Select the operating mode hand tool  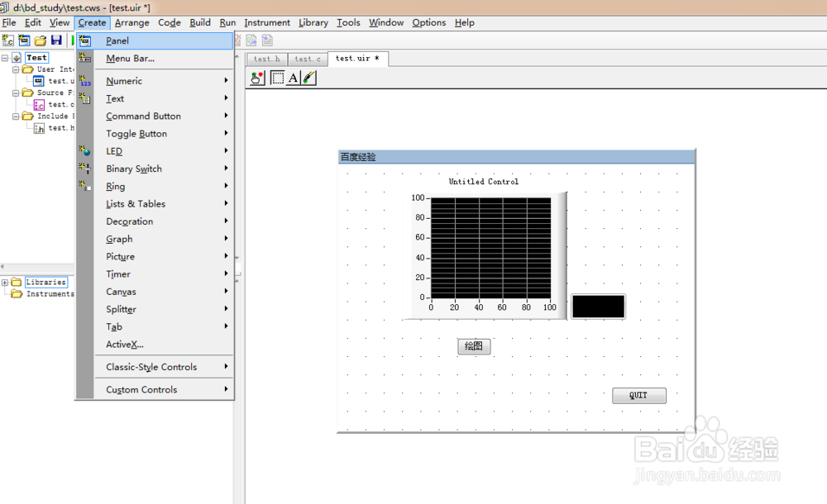point(257,78)
